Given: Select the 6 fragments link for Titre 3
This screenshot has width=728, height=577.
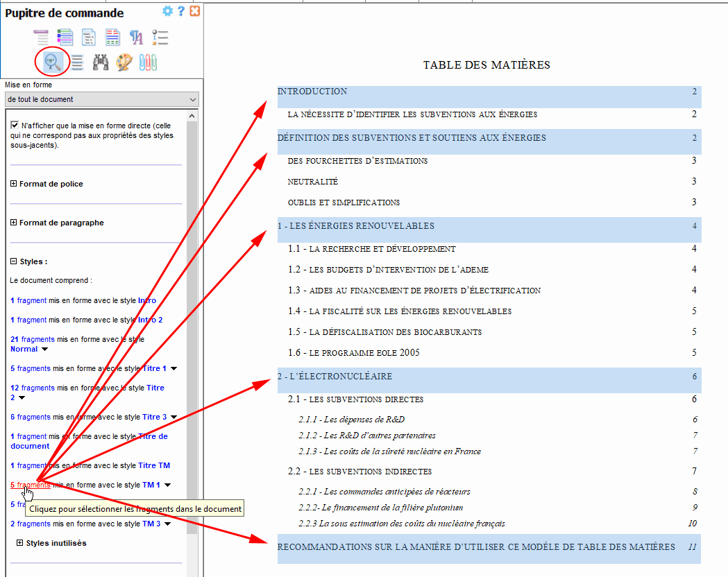Looking at the screenshot, I should pos(30,417).
